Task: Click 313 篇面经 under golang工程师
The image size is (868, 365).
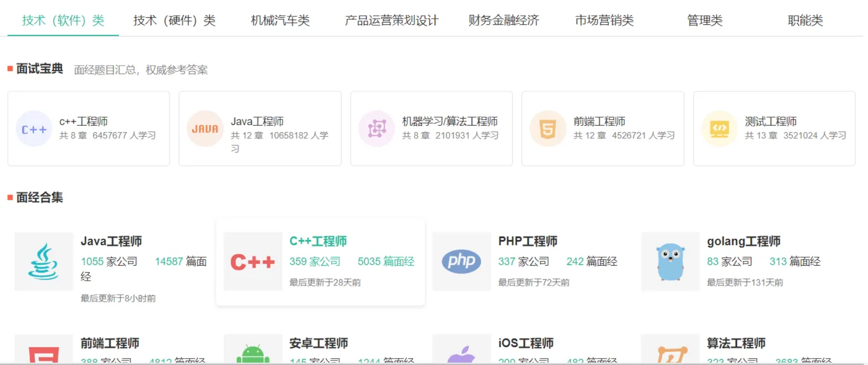Action: pyautogui.click(x=795, y=262)
